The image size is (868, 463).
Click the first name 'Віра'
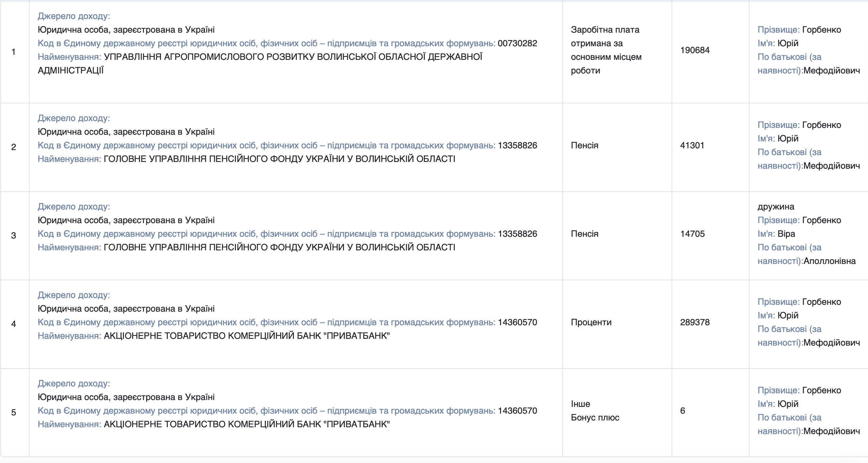tap(786, 234)
